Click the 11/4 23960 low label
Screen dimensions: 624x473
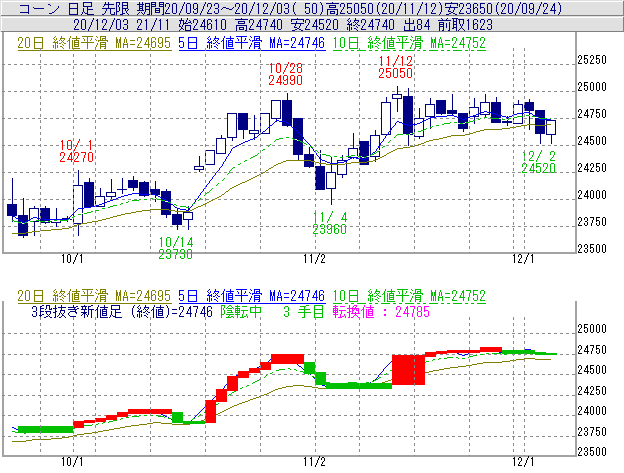point(330,223)
